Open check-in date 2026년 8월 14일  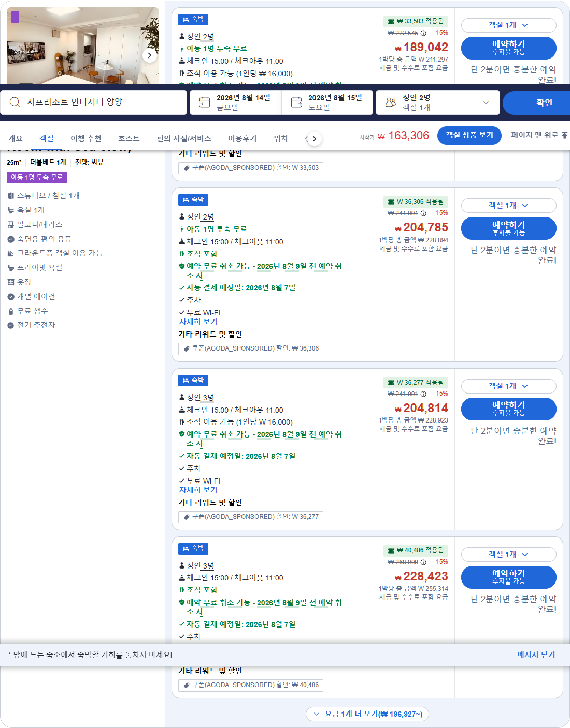(x=235, y=103)
